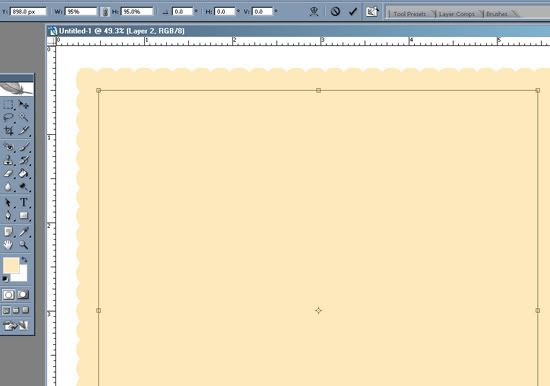The width and height of the screenshot is (550, 386).
Task: Choose the Lasso tool
Action: coord(8,118)
